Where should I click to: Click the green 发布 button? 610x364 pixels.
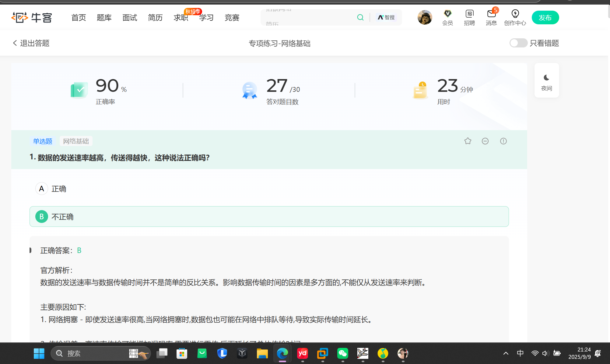click(x=545, y=17)
